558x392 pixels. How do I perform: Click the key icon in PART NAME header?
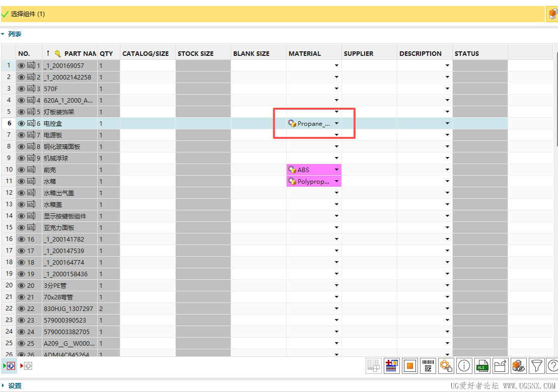[x=57, y=54]
